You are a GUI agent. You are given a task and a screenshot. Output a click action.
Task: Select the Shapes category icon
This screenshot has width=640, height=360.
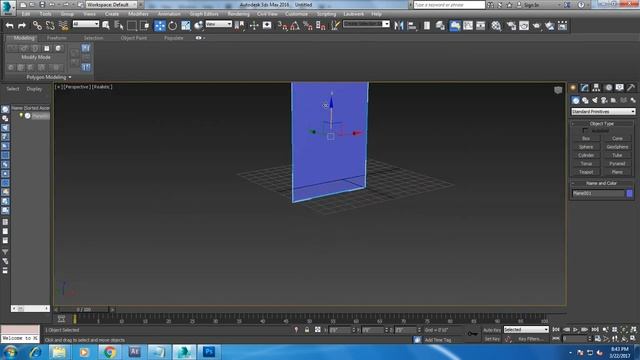[x=585, y=100]
